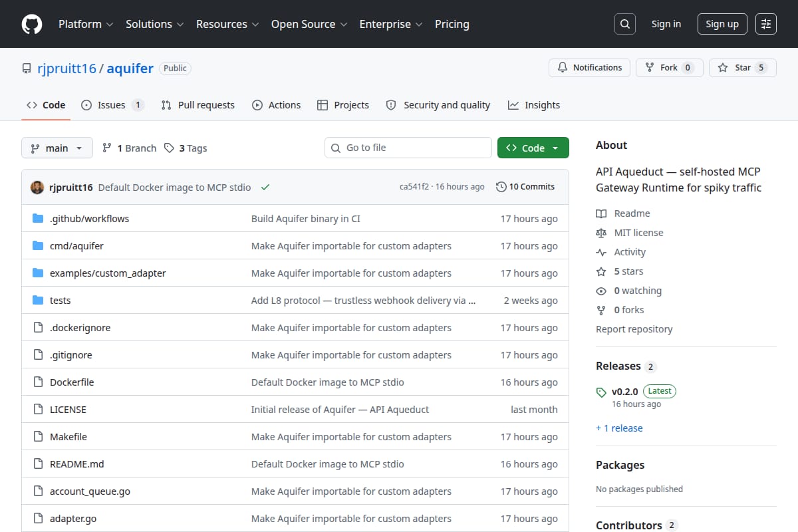Click the cmd/aquifer folder icon
Screen dimensions: 798x532
tap(38, 246)
